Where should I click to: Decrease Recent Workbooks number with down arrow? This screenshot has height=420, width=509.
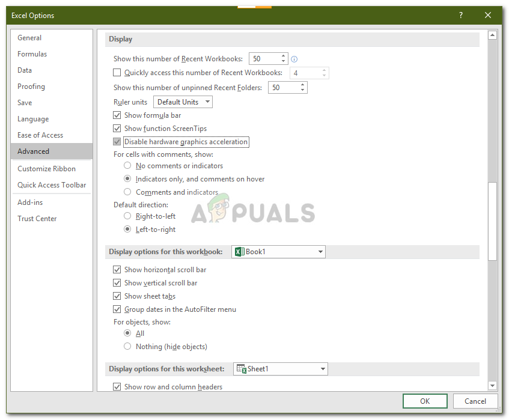pos(284,61)
